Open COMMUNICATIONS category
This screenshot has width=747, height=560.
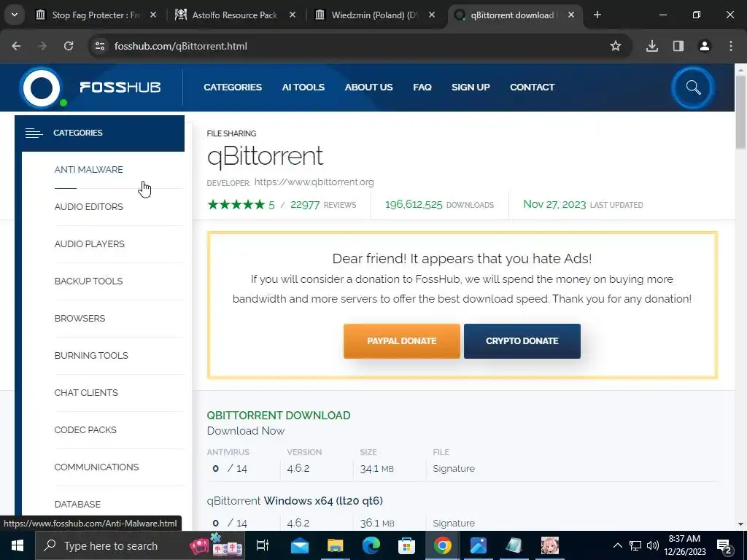(x=97, y=467)
